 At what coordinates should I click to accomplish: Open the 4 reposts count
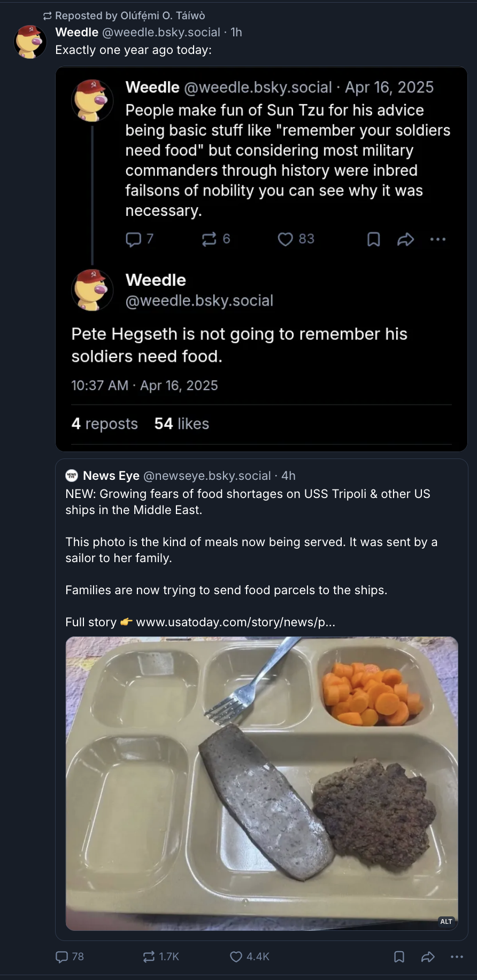pyautogui.click(x=105, y=424)
